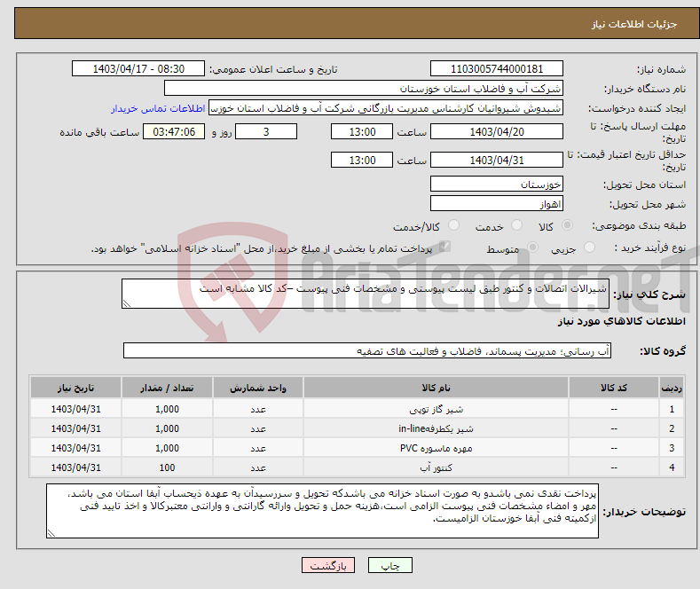Screen dimensions: 700x589
Task: Click the remaining days field showing 3
Action: (x=266, y=131)
